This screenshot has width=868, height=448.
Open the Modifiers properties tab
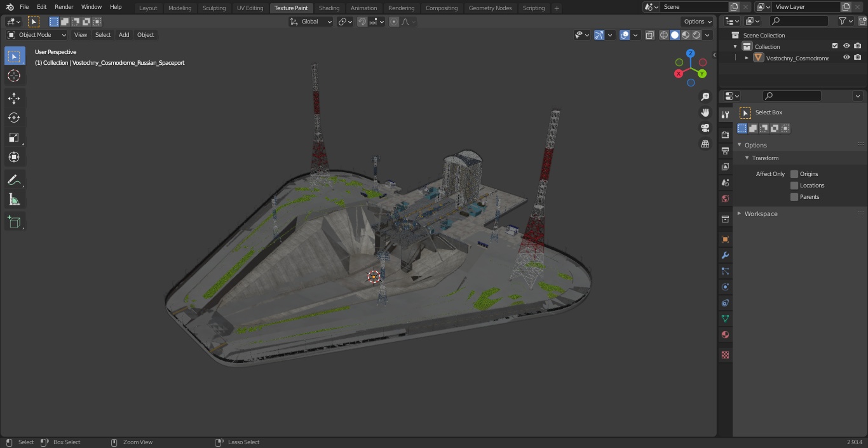pyautogui.click(x=725, y=255)
